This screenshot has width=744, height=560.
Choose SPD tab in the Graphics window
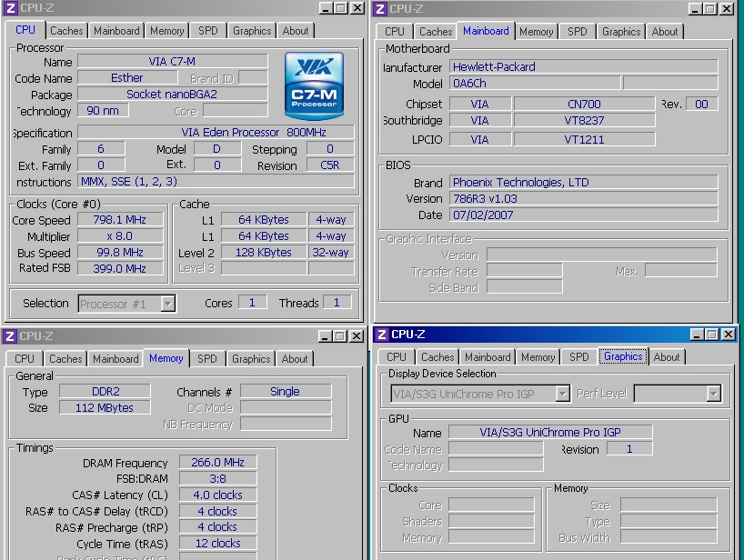click(578, 357)
